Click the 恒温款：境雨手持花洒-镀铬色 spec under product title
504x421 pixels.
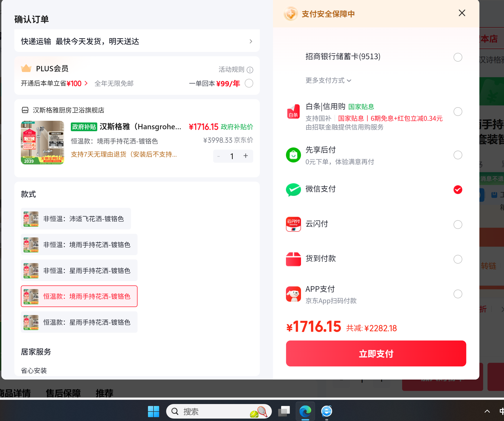tap(114, 141)
